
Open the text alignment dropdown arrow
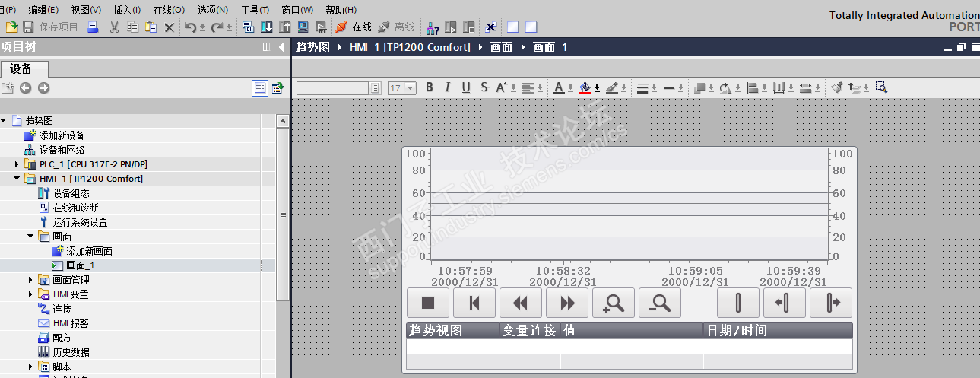tap(540, 88)
